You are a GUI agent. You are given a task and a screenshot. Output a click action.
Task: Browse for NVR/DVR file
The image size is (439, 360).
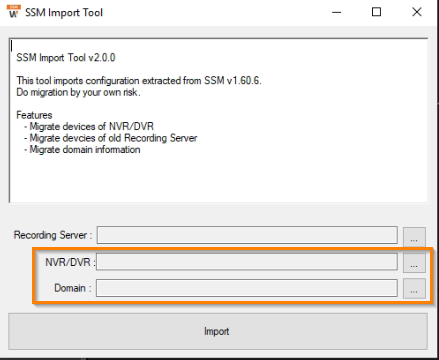414,262
